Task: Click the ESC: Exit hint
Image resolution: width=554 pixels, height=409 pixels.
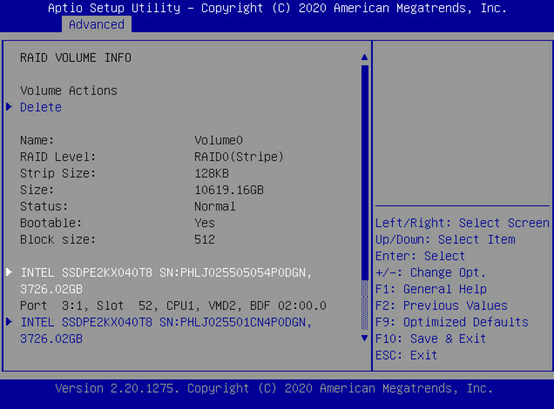Action: pyautogui.click(x=406, y=355)
